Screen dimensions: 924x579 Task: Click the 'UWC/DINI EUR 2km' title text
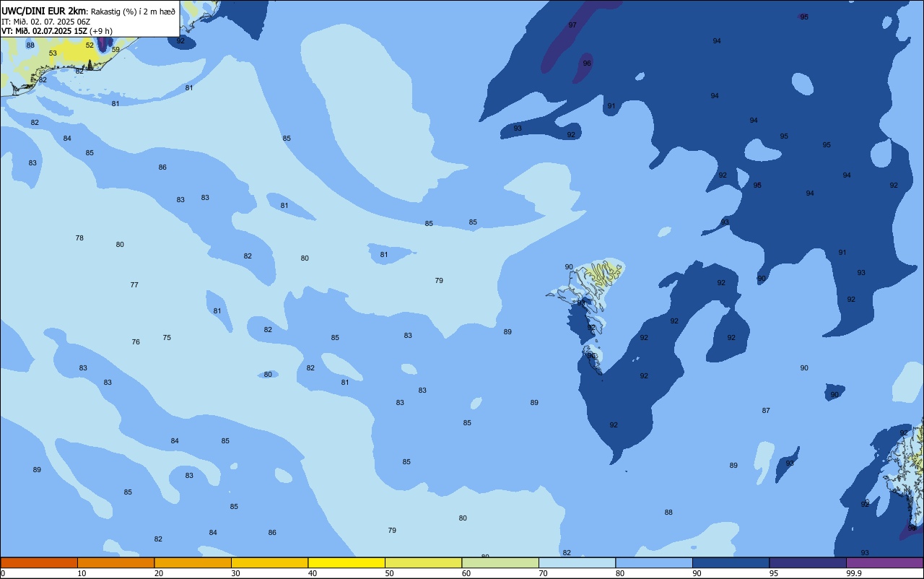point(43,10)
